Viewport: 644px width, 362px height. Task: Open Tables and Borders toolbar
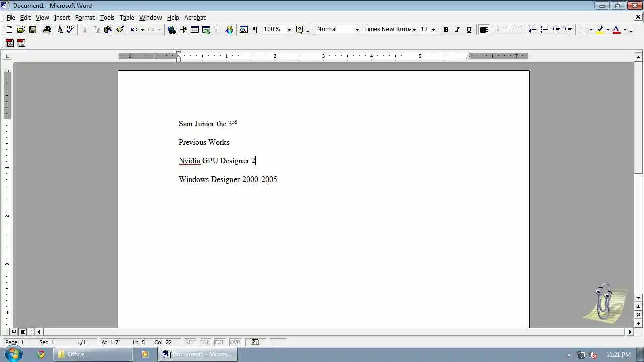pyautogui.click(x=183, y=30)
